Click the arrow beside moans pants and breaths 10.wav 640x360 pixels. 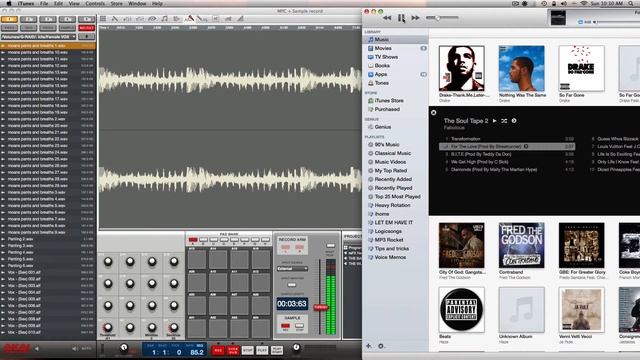tap(3, 53)
